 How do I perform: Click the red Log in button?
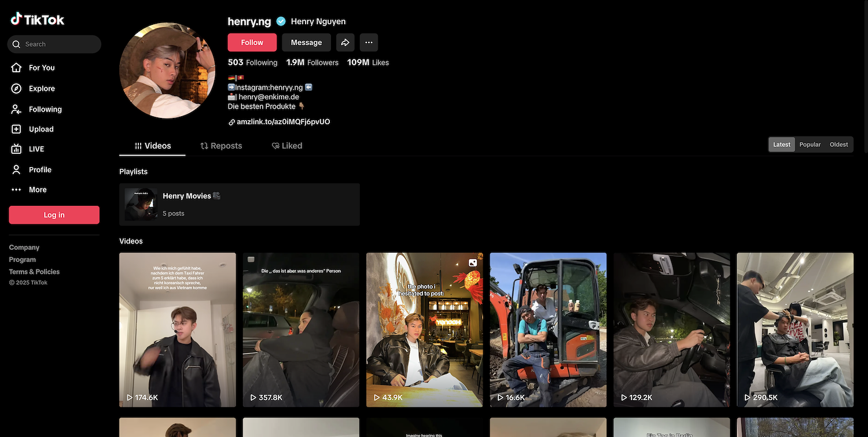click(54, 215)
